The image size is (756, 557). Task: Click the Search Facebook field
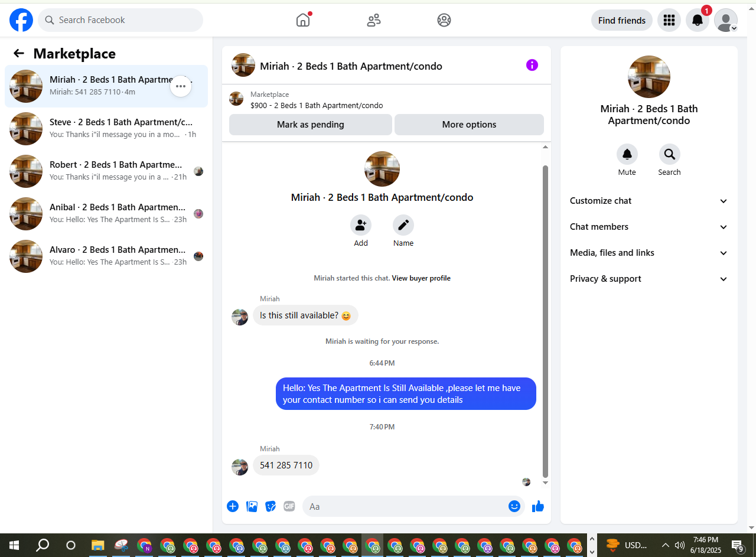(120, 20)
